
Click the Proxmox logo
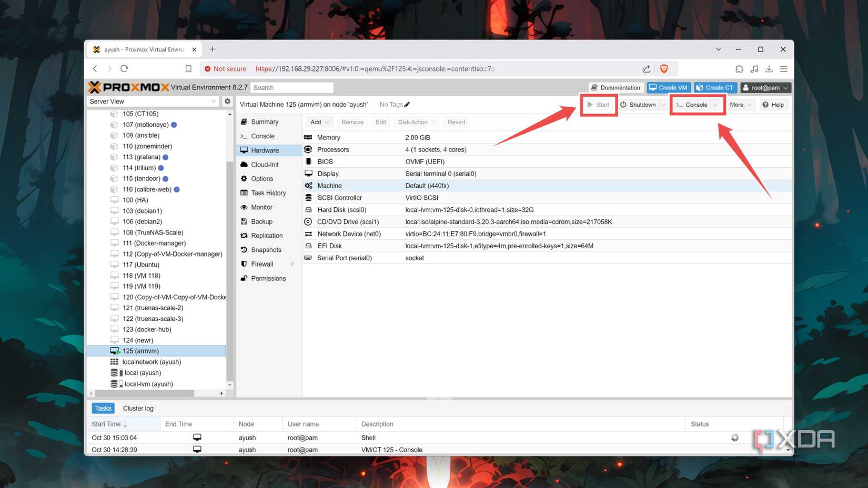coord(129,87)
